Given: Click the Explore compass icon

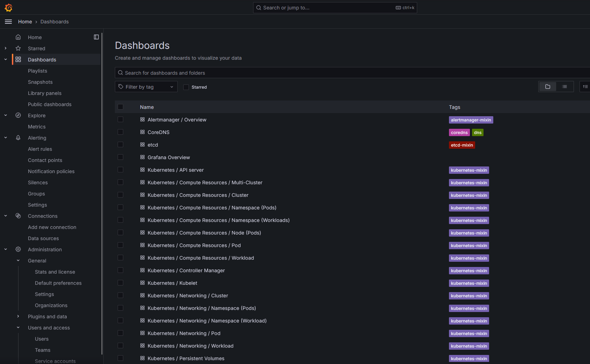Looking at the screenshot, I should pyautogui.click(x=18, y=115).
